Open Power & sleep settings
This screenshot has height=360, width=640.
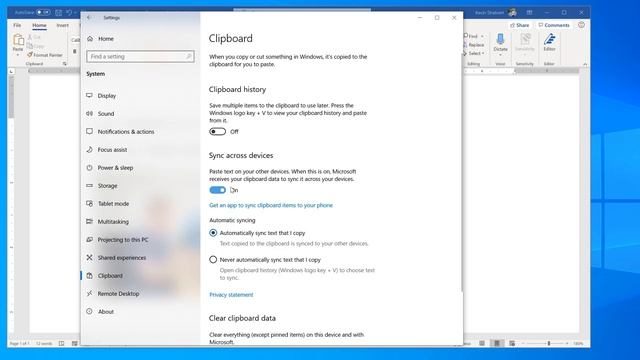tap(109, 167)
